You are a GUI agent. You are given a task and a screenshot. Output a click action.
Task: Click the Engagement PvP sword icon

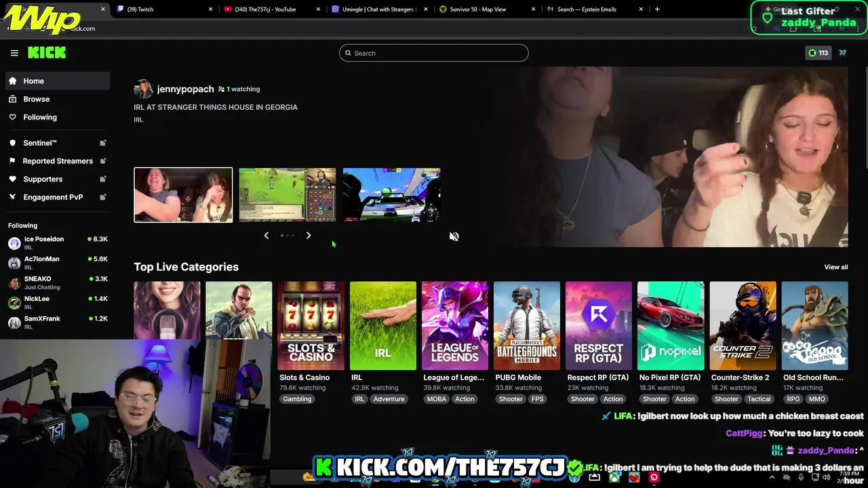pyautogui.click(x=13, y=197)
